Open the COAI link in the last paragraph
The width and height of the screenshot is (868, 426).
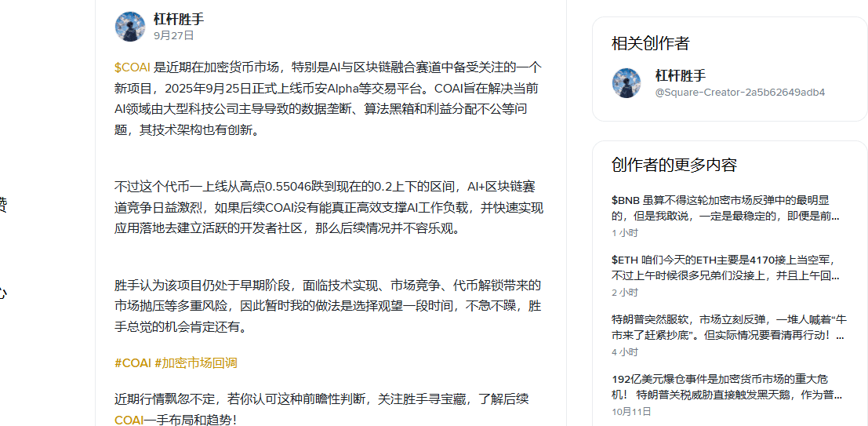point(129,420)
